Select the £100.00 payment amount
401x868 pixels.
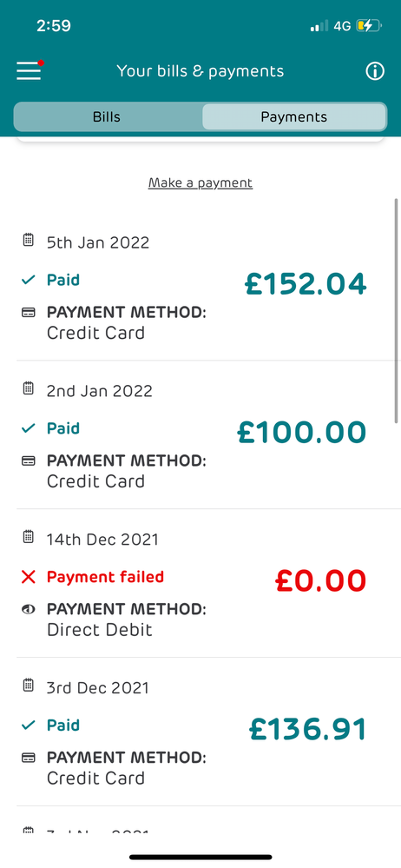[302, 433]
